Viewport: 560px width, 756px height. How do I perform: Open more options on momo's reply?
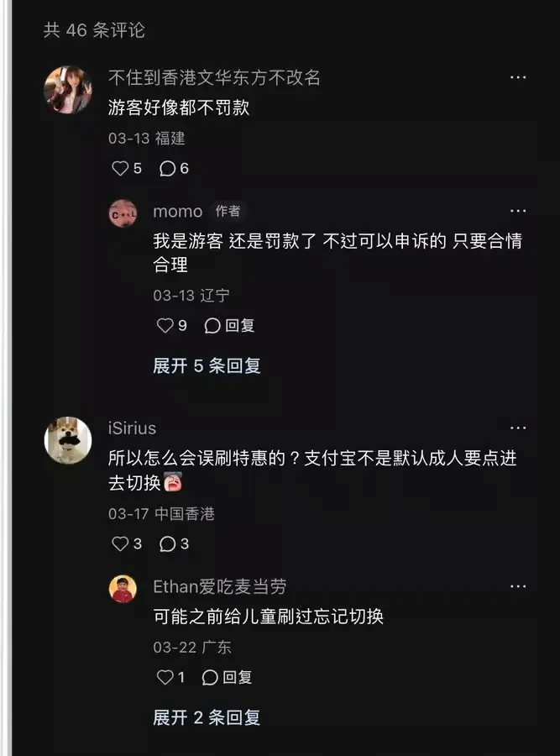[518, 211]
